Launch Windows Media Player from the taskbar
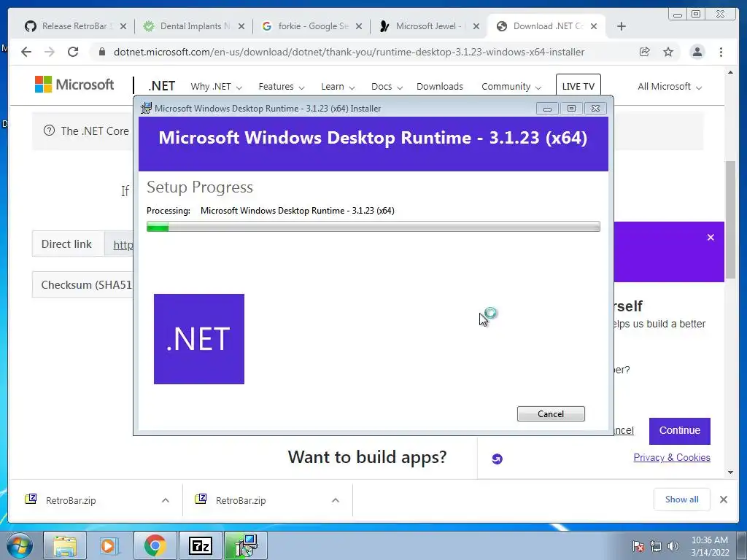 click(109, 545)
